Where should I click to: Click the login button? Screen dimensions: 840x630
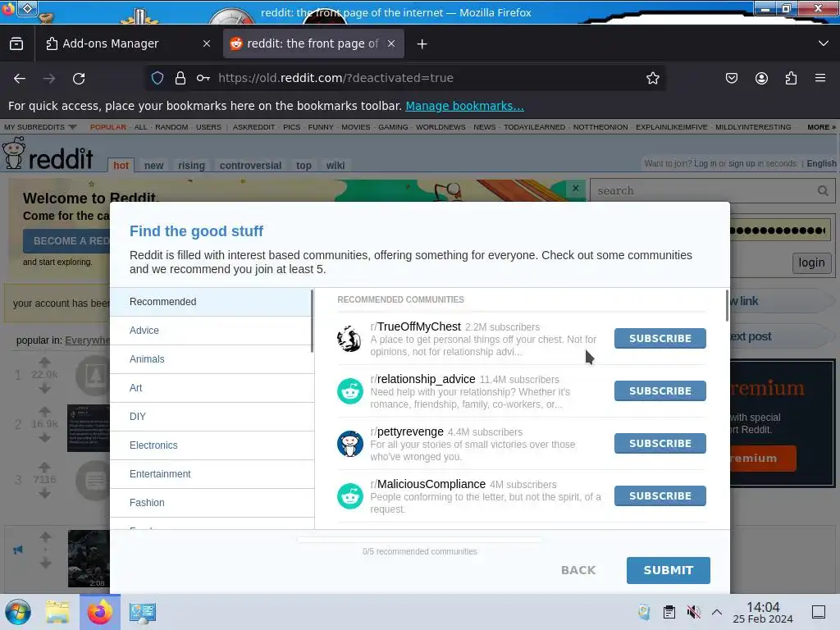[x=811, y=263]
